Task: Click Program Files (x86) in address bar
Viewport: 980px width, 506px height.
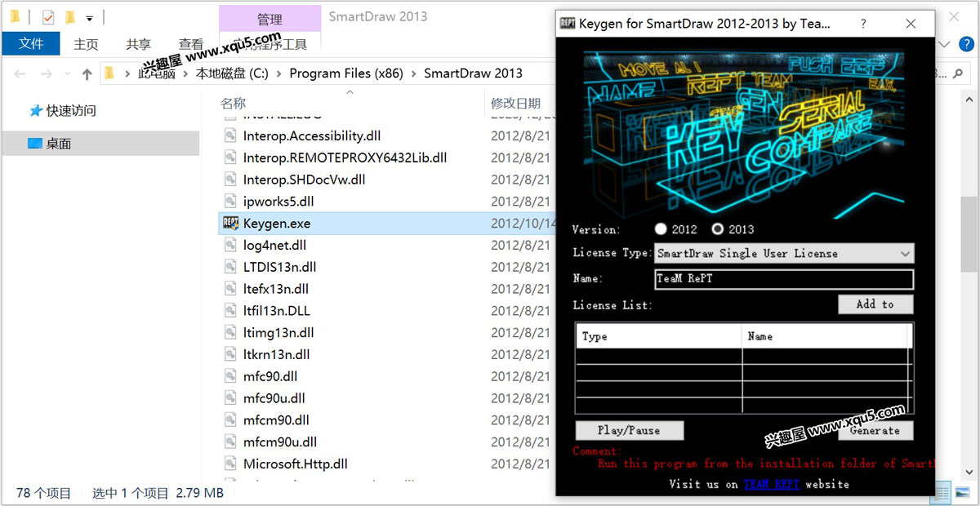Action: [346, 73]
